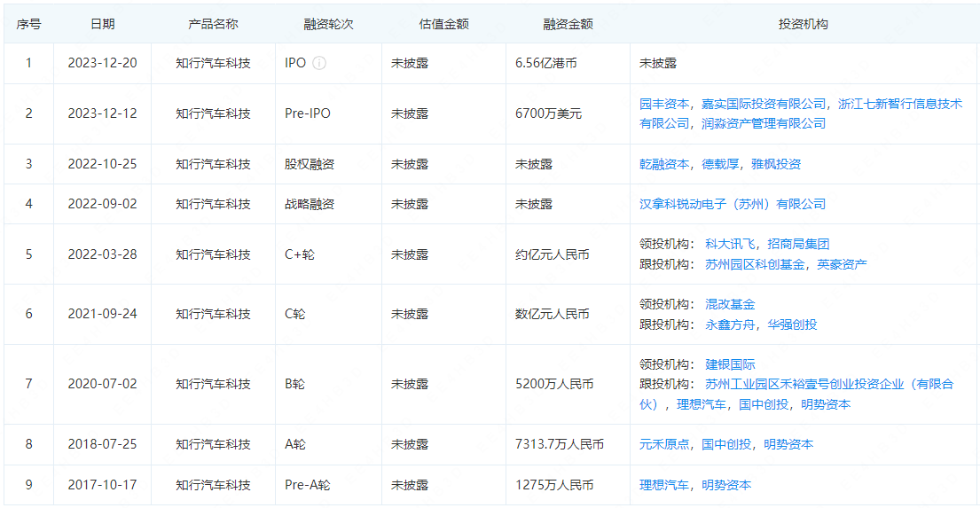Screen dimensions: 980x508
Task: Click the 融资金额 column header
Action: (x=568, y=24)
